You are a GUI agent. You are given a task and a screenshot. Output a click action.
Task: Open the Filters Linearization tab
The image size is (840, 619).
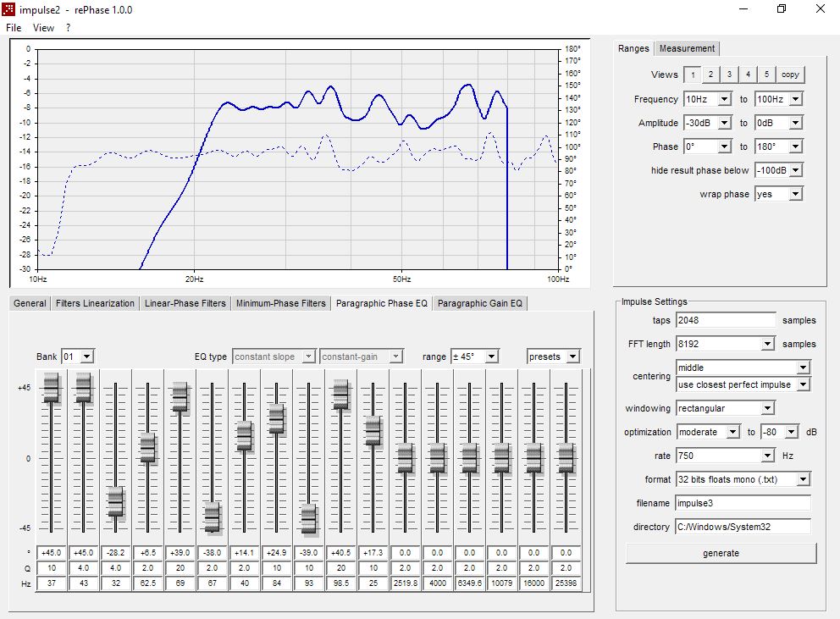[x=95, y=303]
